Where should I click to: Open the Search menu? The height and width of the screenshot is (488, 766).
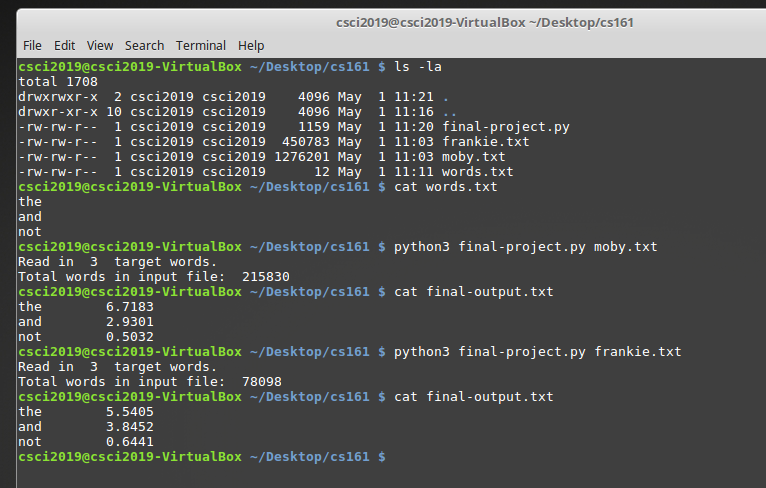pyautogui.click(x=145, y=45)
